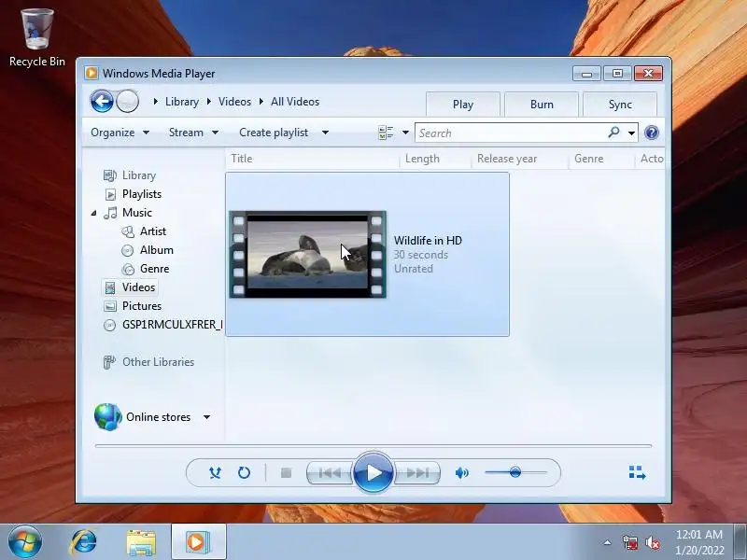
Task: Click the Wildlife in HD title text
Action: (428, 241)
